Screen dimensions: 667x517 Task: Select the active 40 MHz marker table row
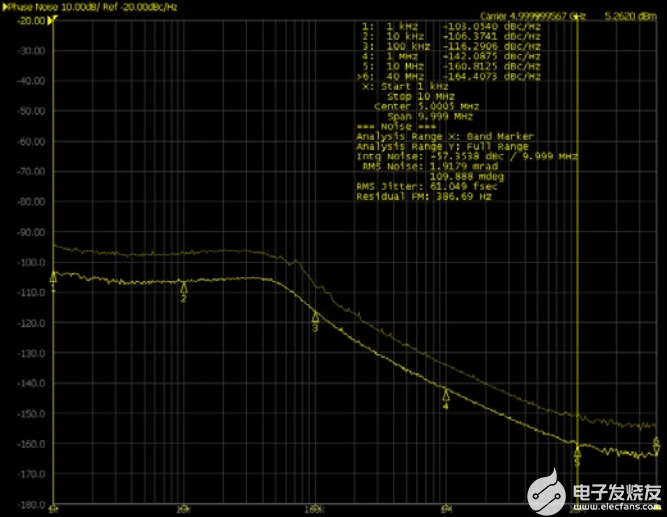pyautogui.click(x=449, y=76)
